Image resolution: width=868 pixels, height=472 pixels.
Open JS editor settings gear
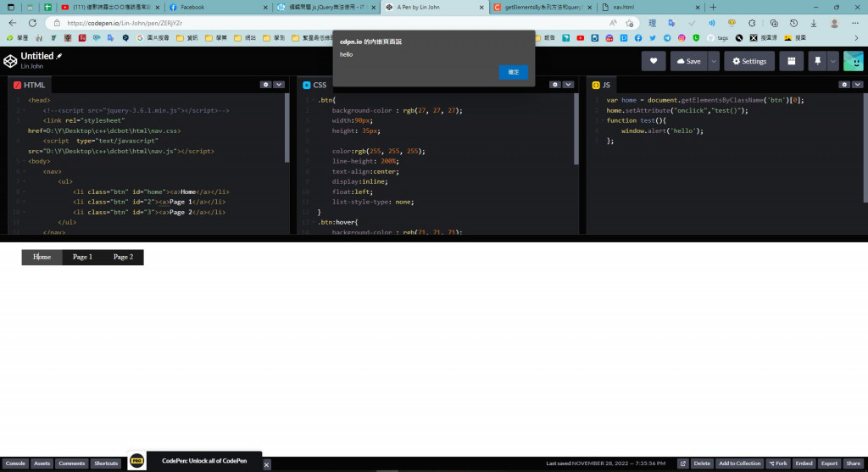843,85
